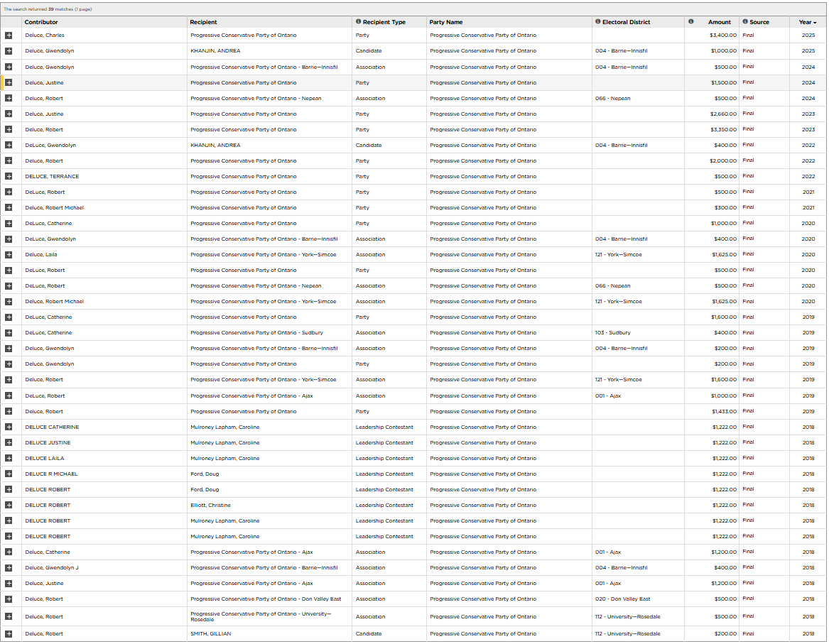
Task: Expand the DELUCE LAILA 2018 row
Action: click(x=9, y=459)
